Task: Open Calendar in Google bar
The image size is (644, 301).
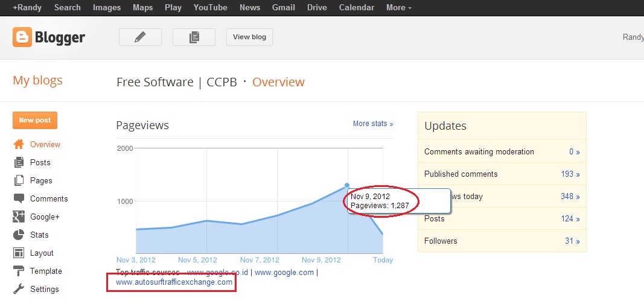Action: [357, 7]
